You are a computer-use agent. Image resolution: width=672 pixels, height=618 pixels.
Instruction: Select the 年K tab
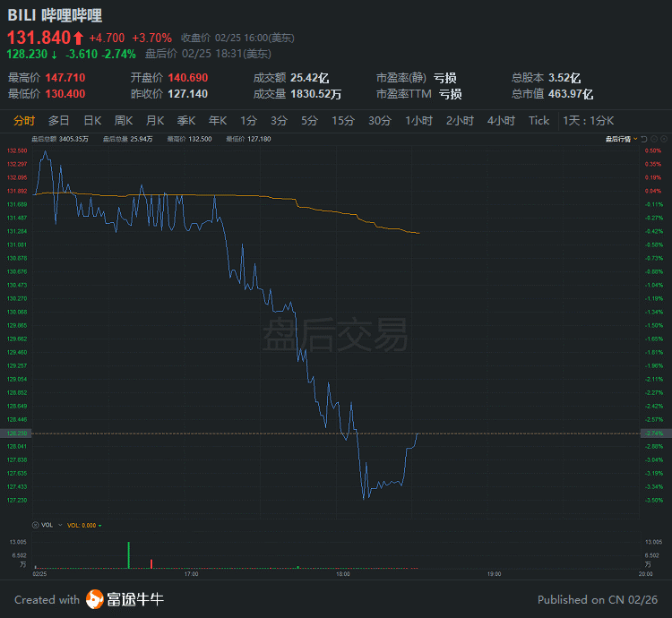[218, 121]
